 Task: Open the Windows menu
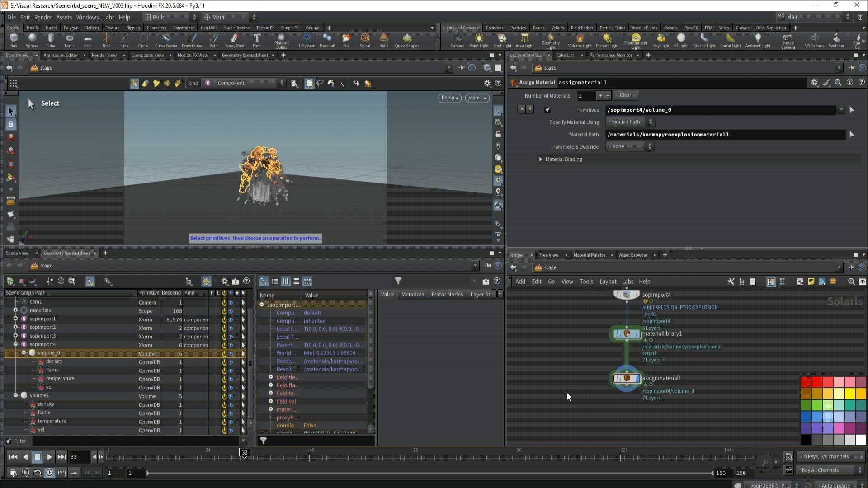(87, 17)
